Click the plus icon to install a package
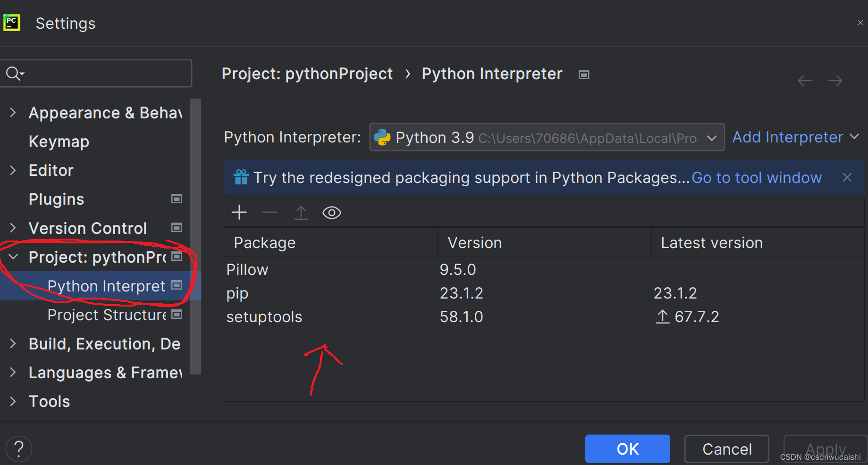This screenshot has height=465, width=868. pyautogui.click(x=239, y=213)
